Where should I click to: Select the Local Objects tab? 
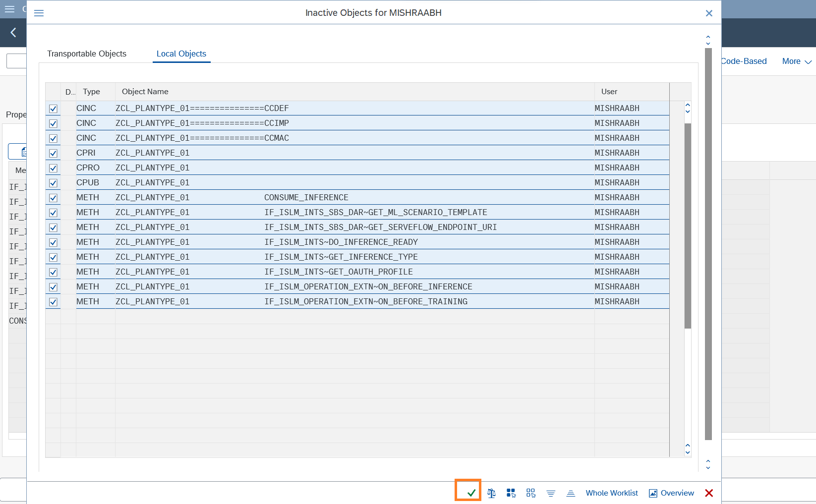pos(181,54)
